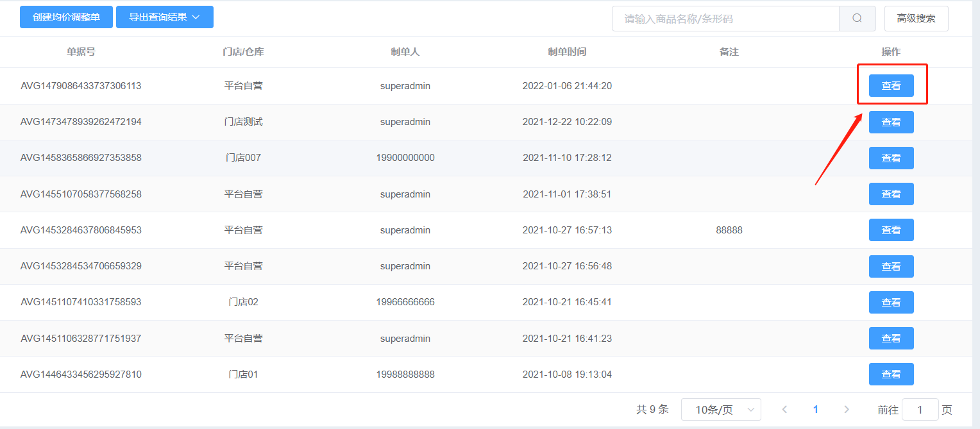Select order number AVG1451107410331758593
This screenshot has width=980, height=429.
pyautogui.click(x=81, y=302)
